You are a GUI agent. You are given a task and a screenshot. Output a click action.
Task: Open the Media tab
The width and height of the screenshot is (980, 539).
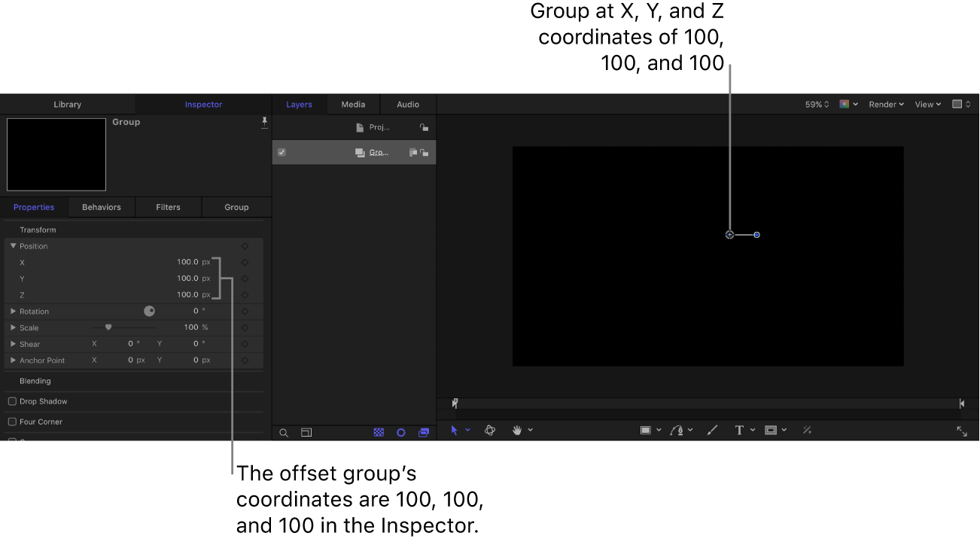pyautogui.click(x=353, y=104)
